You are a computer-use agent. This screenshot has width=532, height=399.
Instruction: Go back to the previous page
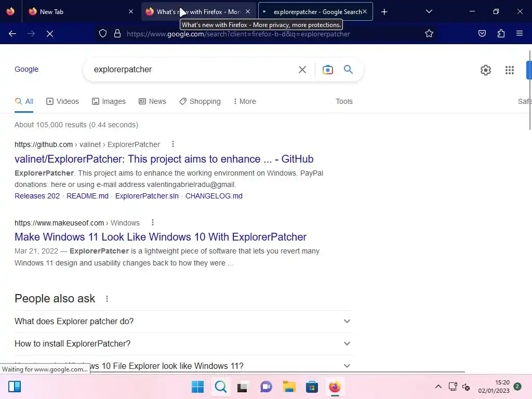coord(12,34)
